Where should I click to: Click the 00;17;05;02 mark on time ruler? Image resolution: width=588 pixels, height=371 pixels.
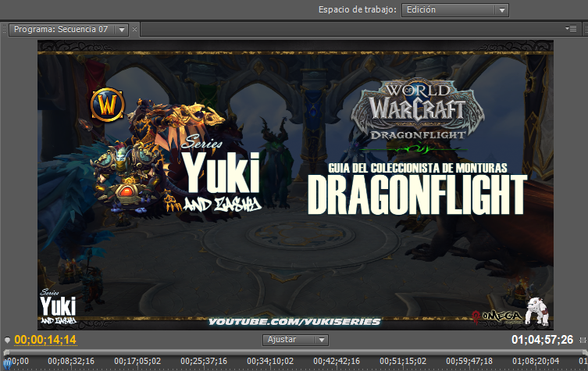(x=137, y=362)
